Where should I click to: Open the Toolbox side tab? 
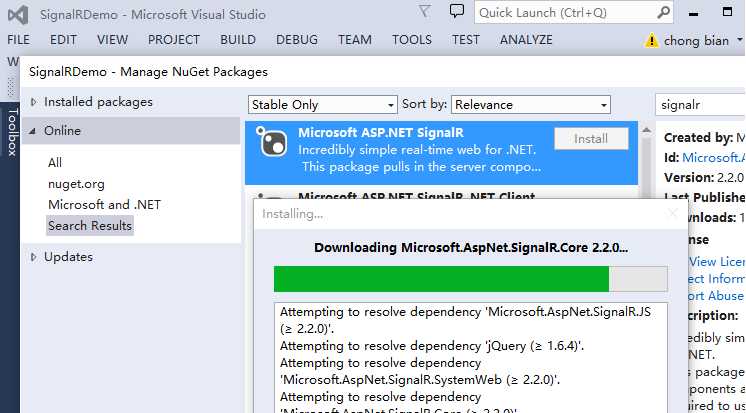point(11,132)
